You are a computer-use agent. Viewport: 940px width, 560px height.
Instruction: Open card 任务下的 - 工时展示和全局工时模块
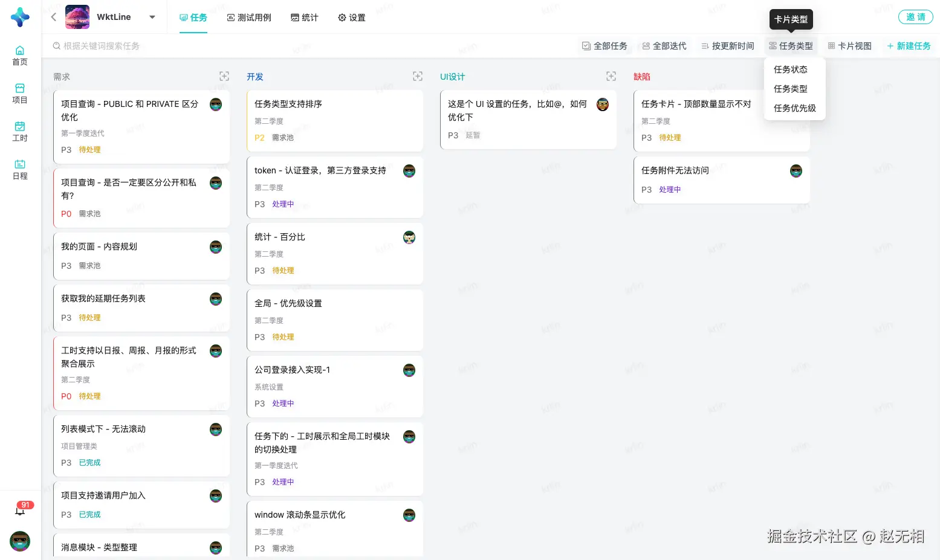[335, 459]
